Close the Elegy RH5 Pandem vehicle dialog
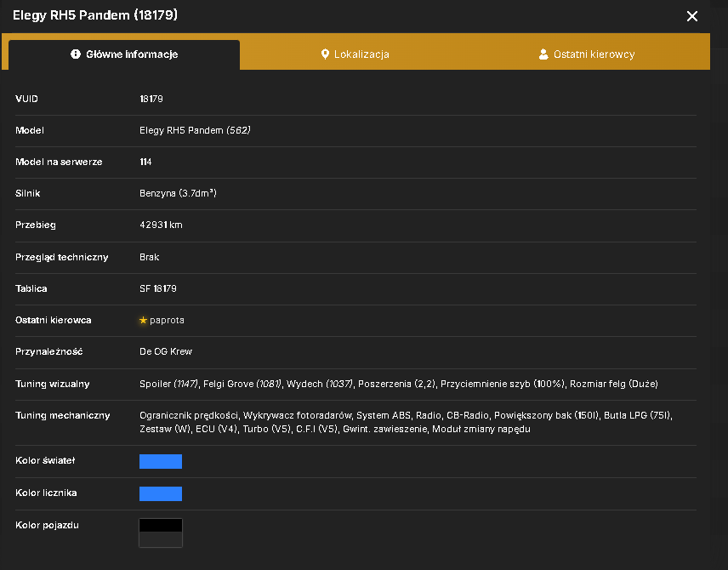 pyautogui.click(x=691, y=16)
